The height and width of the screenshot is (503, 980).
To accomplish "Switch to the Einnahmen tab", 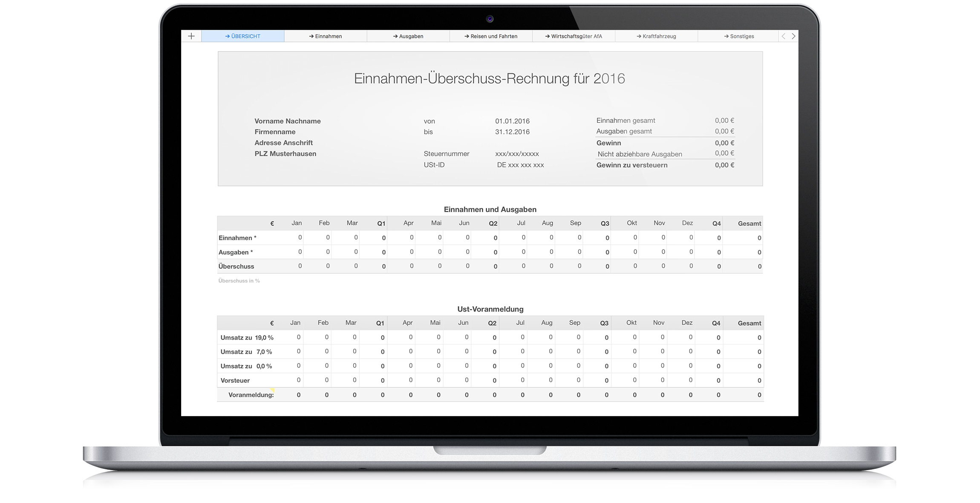I will pyautogui.click(x=326, y=36).
